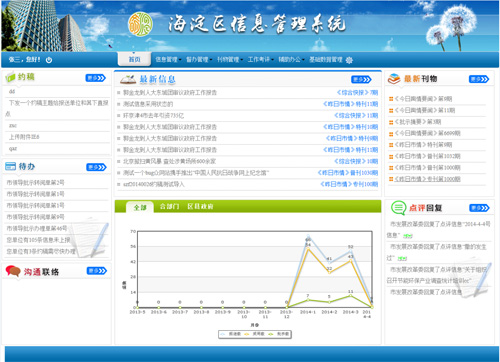
Task: Open first 今日舆情要闻 publication link
Action: [423, 99]
